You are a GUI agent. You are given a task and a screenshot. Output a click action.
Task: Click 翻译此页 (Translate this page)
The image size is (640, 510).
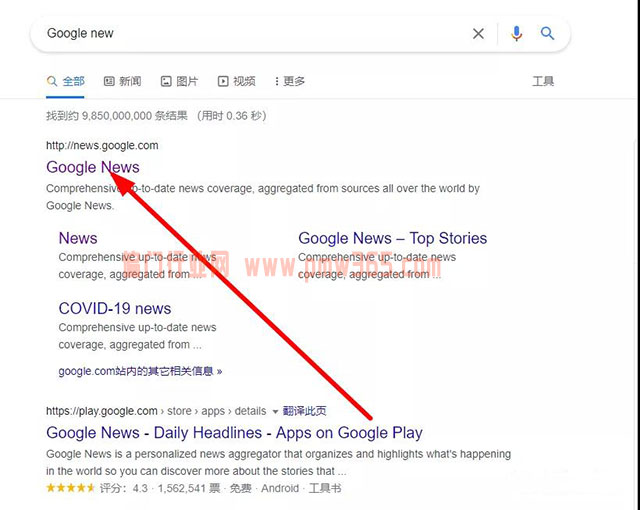[x=304, y=411]
